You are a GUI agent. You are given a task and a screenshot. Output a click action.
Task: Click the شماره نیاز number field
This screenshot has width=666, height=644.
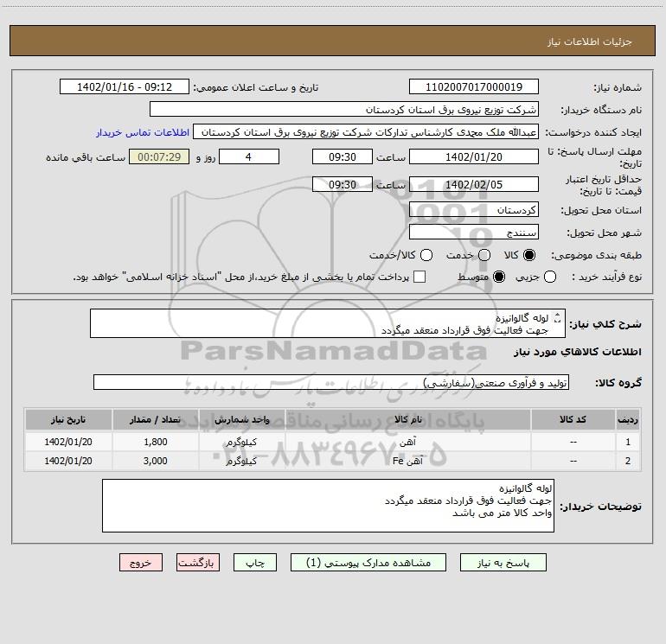click(x=474, y=86)
